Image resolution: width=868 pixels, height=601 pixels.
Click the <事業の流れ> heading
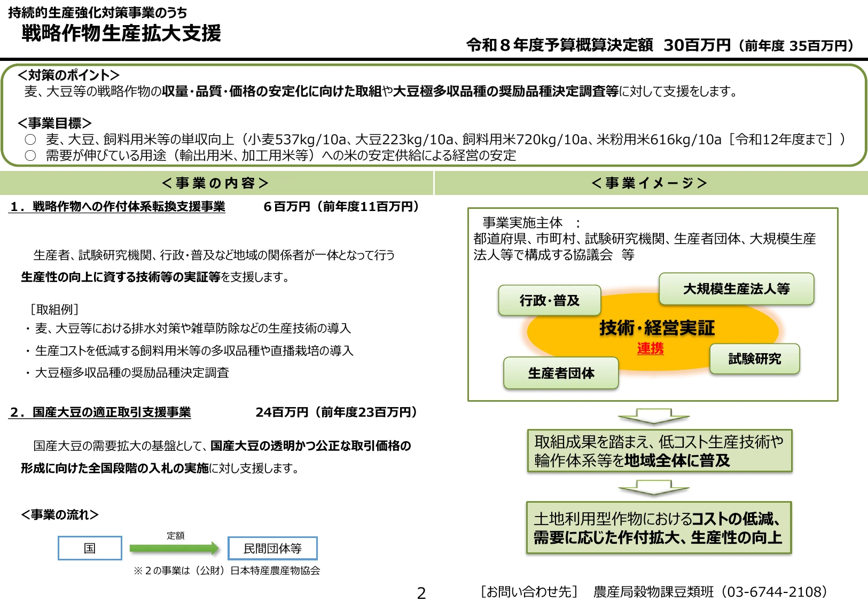click(x=60, y=514)
